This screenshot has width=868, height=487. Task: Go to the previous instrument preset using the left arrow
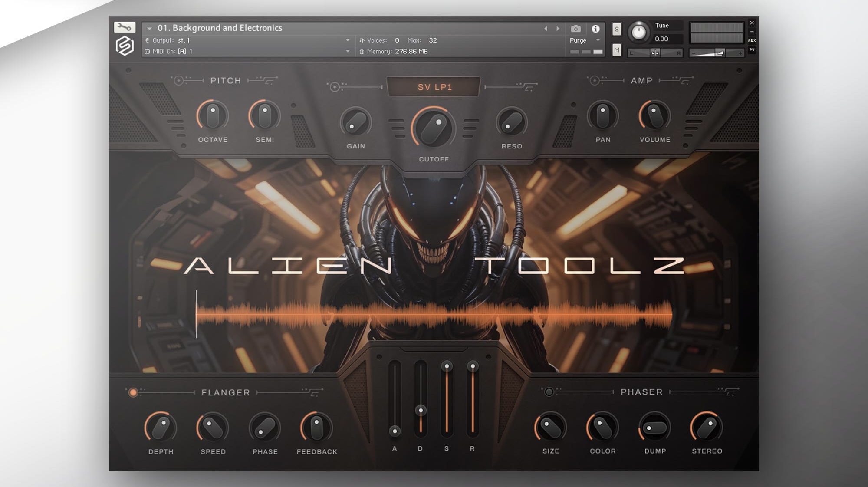(x=546, y=29)
